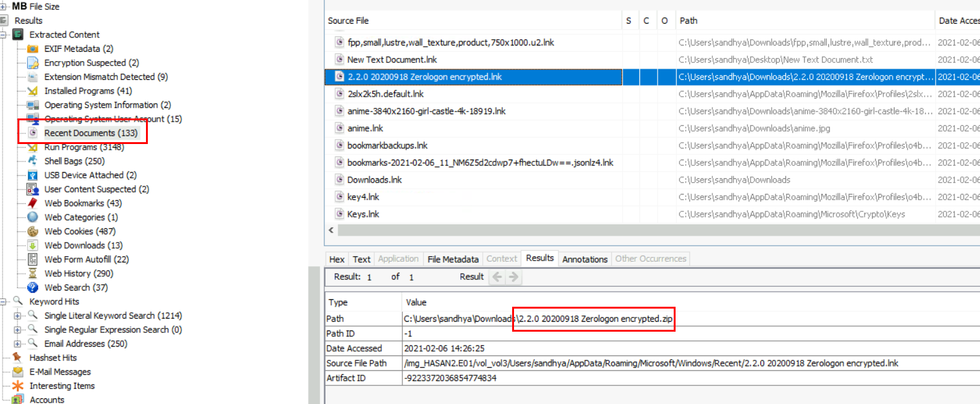Click the Operating System Information icon

pyautogui.click(x=33, y=105)
